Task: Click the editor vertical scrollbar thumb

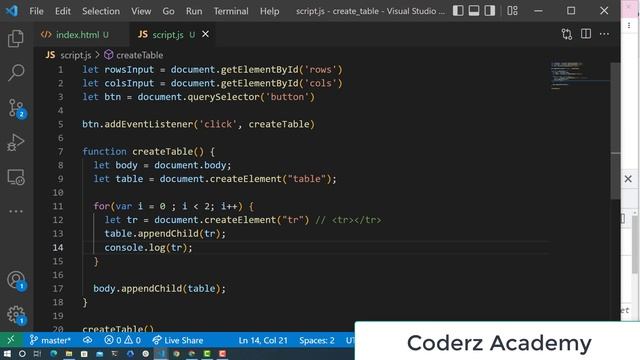Action: point(615,131)
